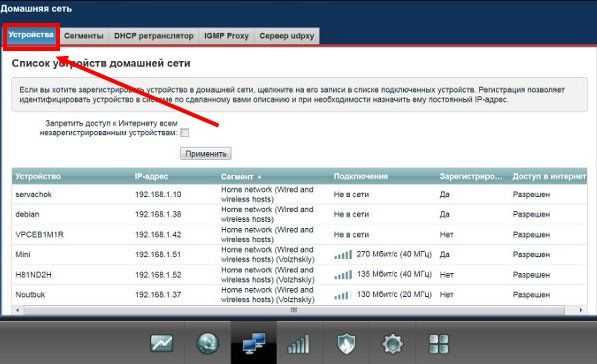Click the table horizontal scrollbar thumb
The height and width of the screenshot is (364, 597).
294,310
